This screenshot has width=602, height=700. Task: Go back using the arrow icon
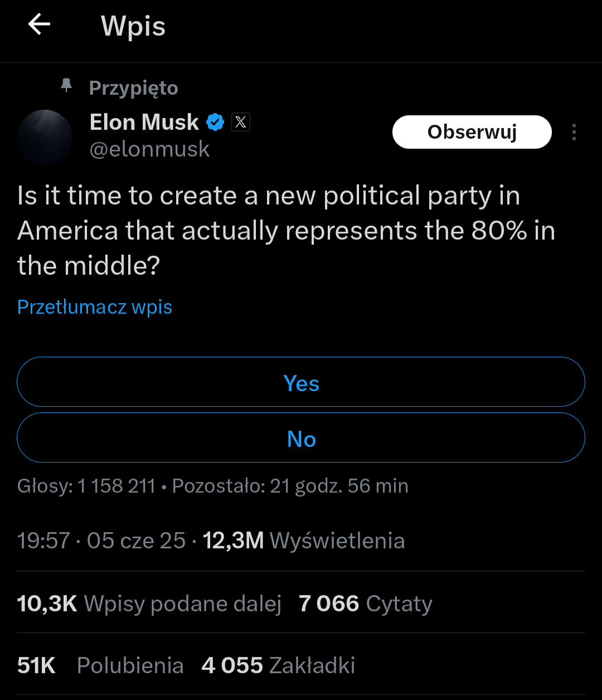39,25
